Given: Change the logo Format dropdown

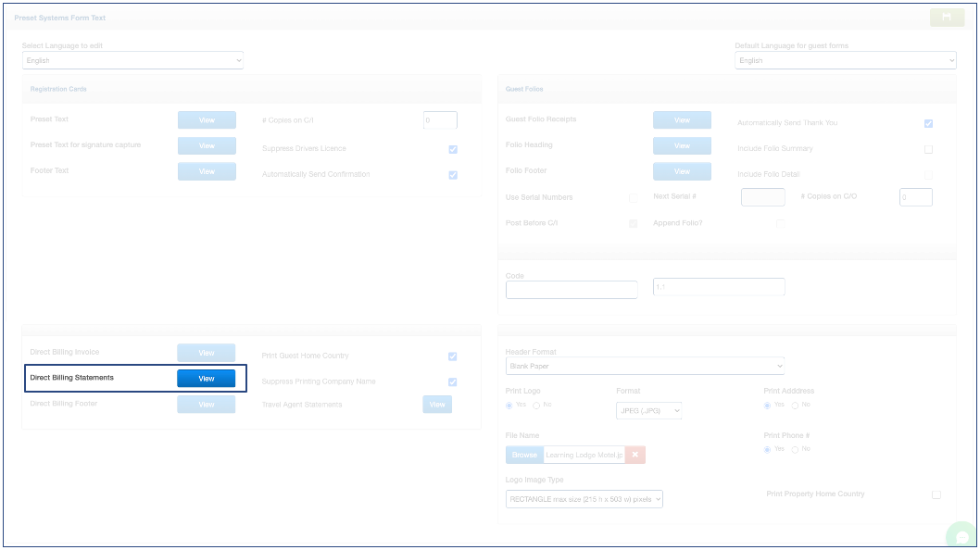Looking at the screenshot, I should pos(648,410).
